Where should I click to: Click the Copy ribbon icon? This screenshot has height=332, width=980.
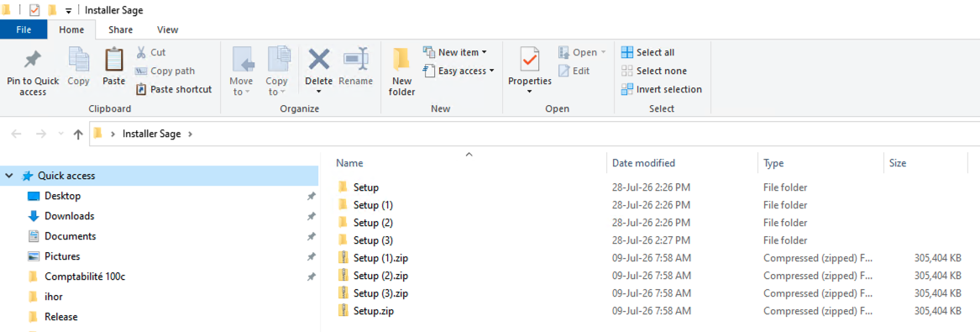[79, 60]
